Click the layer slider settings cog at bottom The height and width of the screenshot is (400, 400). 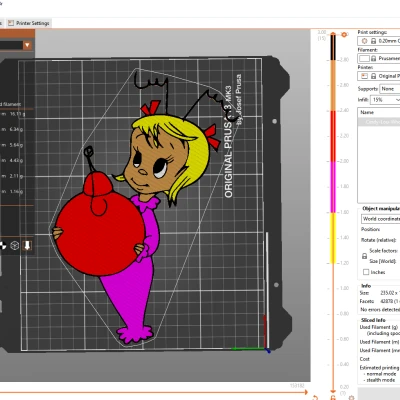coord(351,398)
